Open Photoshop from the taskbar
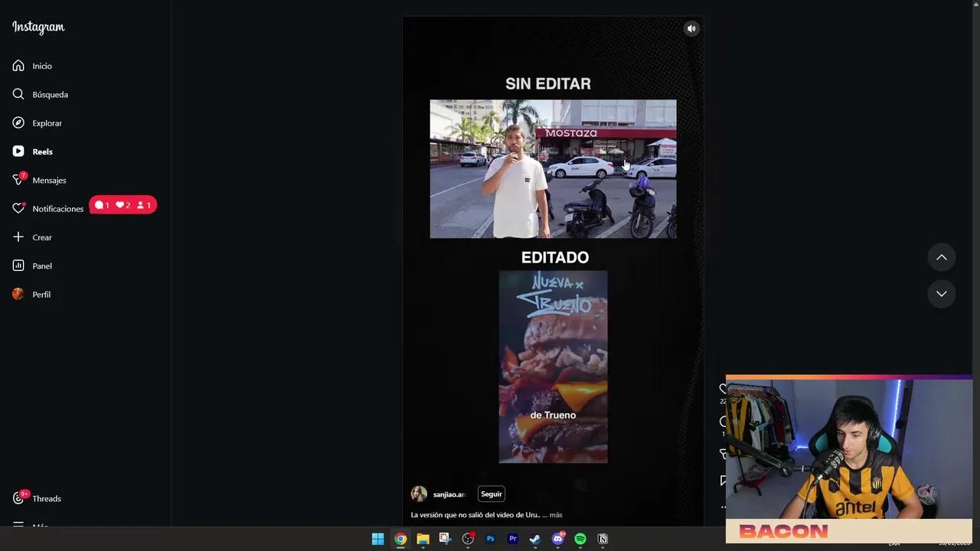Screen dimensions: 980x551 coord(490,539)
